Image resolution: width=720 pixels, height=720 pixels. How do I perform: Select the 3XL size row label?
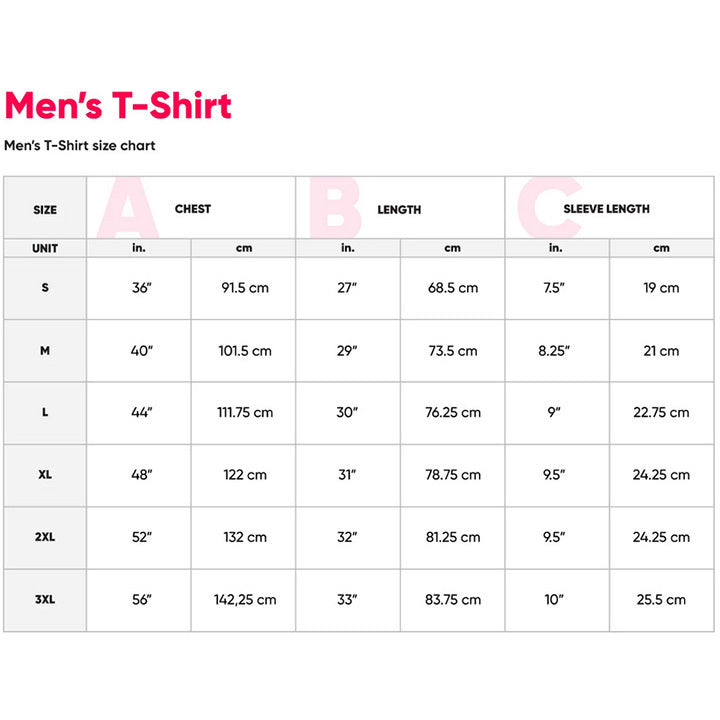pyautogui.click(x=45, y=600)
